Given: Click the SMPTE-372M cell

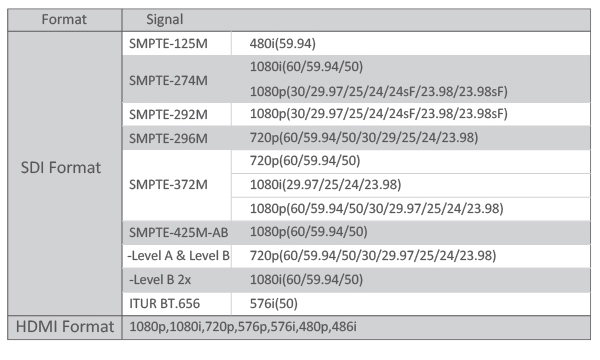Looking at the screenshot, I should pyautogui.click(x=177, y=185).
